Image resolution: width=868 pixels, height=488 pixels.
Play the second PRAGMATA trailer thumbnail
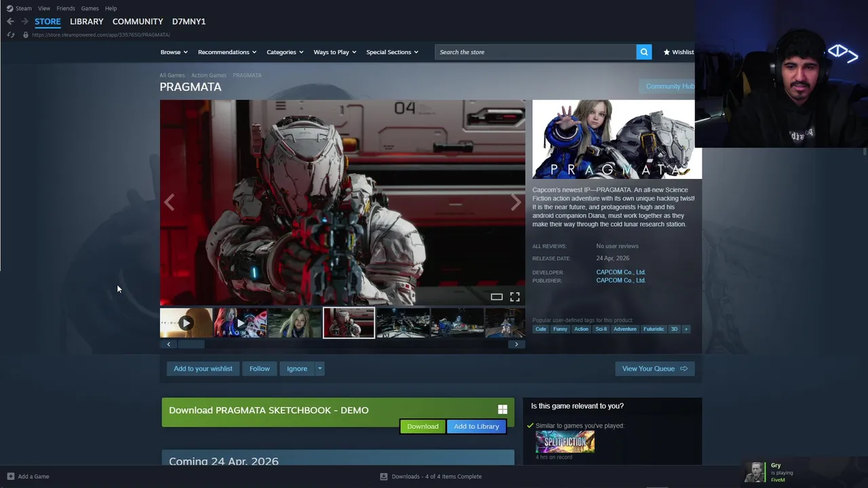(x=240, y=323)
